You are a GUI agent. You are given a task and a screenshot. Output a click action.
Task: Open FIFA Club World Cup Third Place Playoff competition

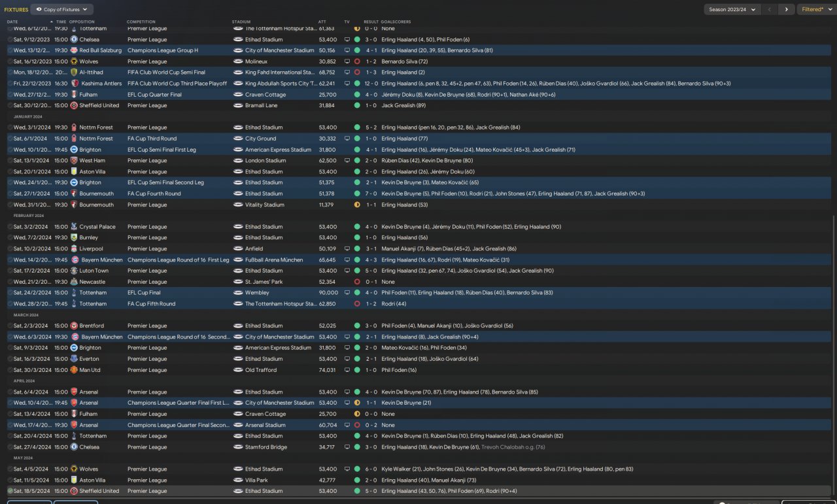pos(177,84)
